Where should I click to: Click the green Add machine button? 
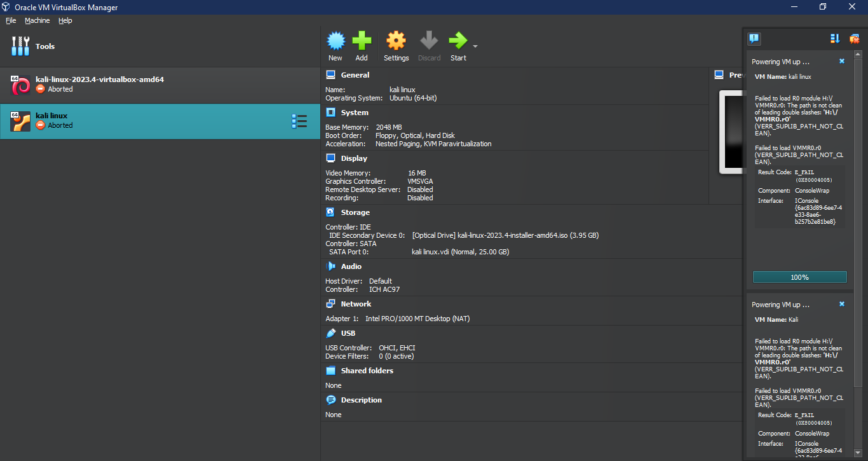[x=362, y=47]
